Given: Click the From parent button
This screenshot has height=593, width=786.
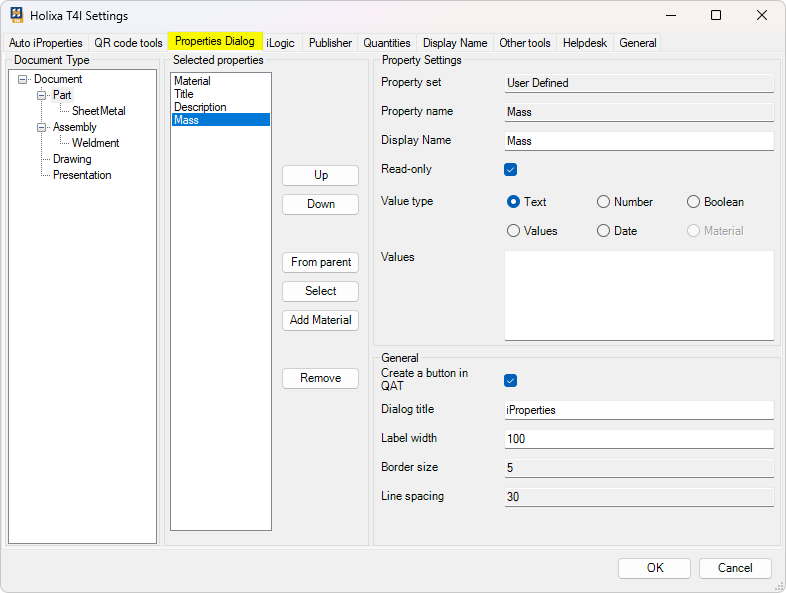Looking at the screenshot, I should click(x=320, y=262).
